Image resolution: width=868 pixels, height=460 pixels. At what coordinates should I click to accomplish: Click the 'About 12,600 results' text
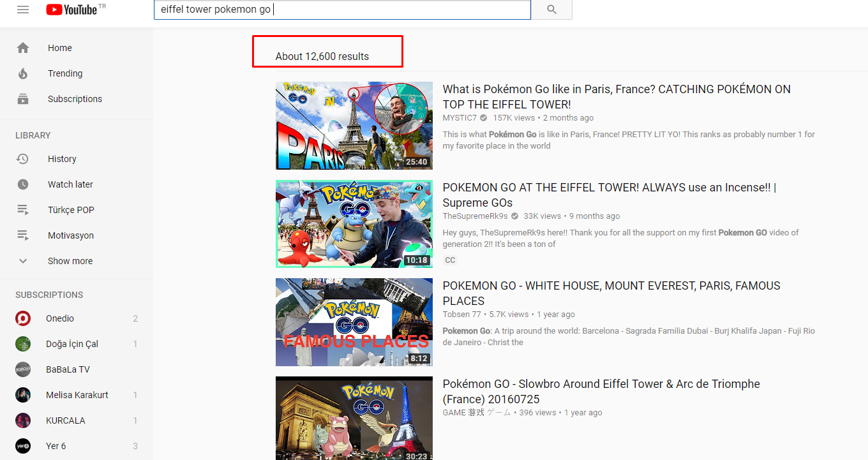click(322, 57)
